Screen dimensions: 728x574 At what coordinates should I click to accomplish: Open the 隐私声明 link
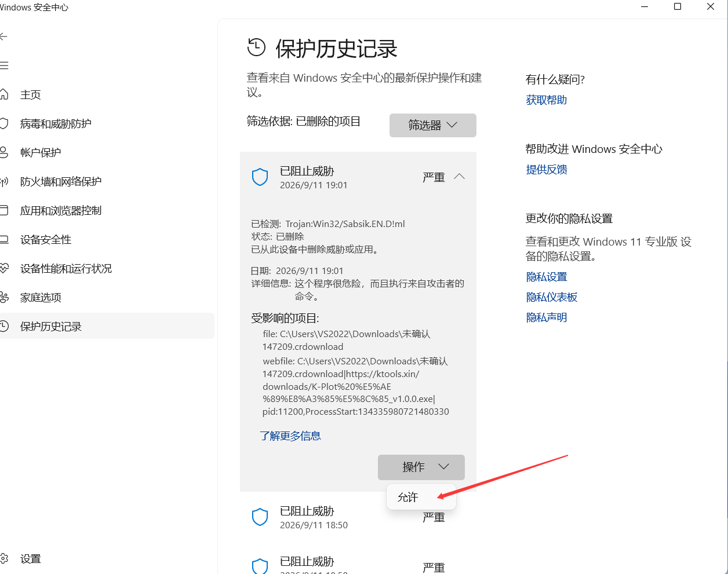(x=547, y=317)
